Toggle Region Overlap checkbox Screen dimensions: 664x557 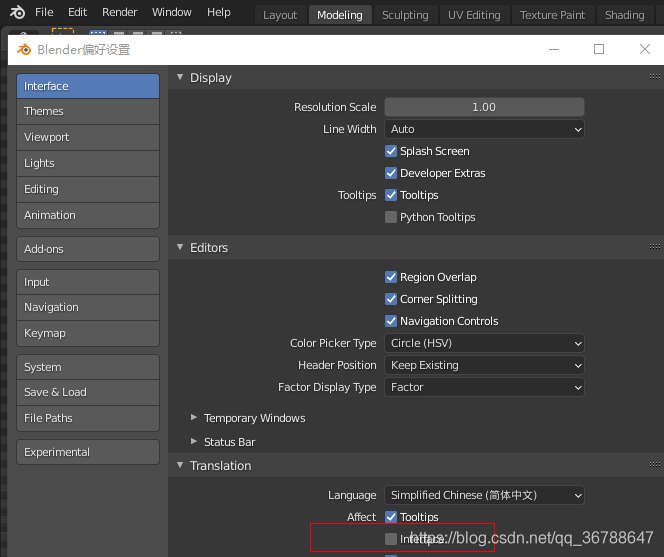(391, 277)
